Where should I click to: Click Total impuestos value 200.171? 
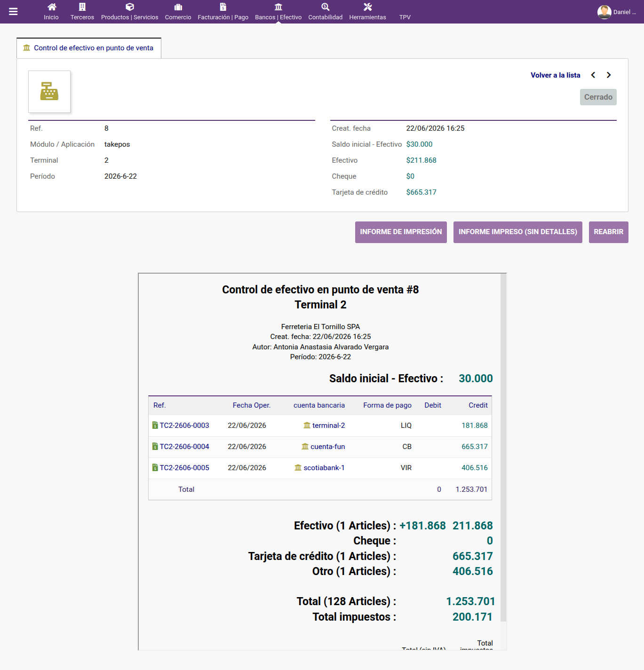pyautogui.click(x=472, y=617)
